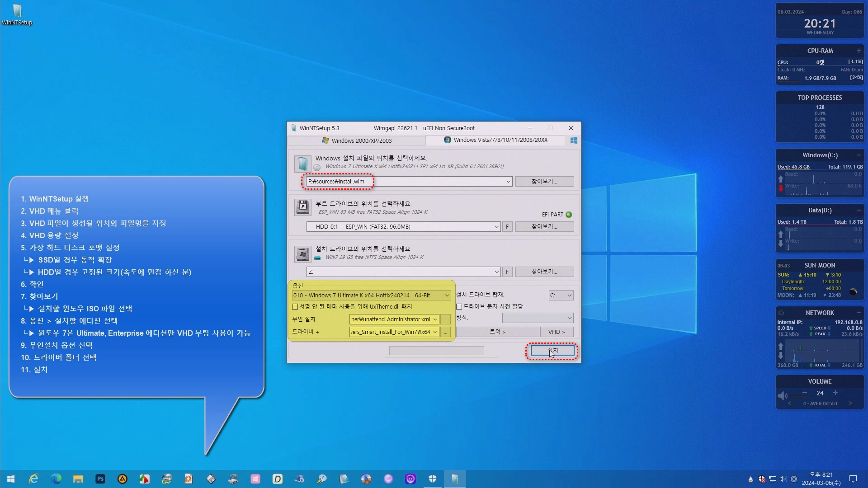The height and width of the screenshot is (488, 868).
Task: Browse driver folder with the ... button
Action: pyautogui.click(x=445, y=332)
